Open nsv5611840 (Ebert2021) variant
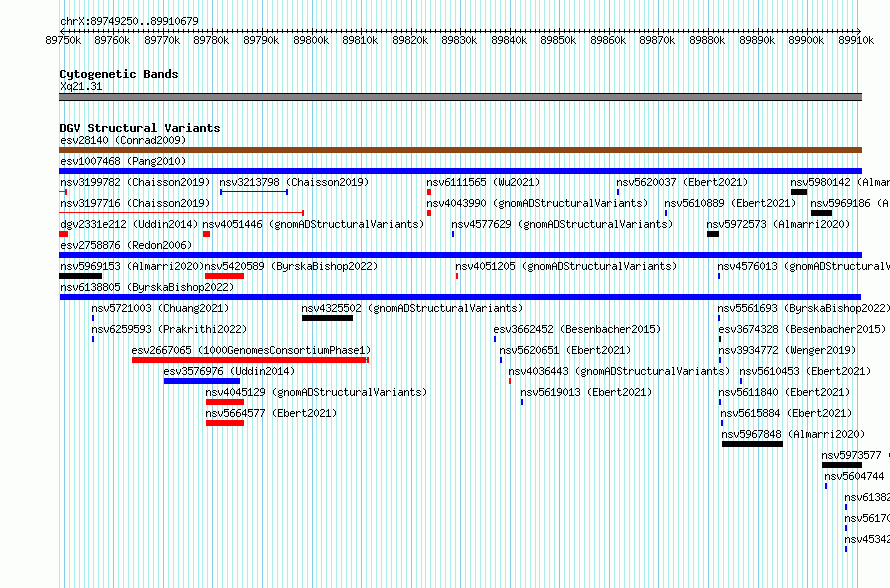This screenshot has height=588, width=890. (x=784, y=392)
